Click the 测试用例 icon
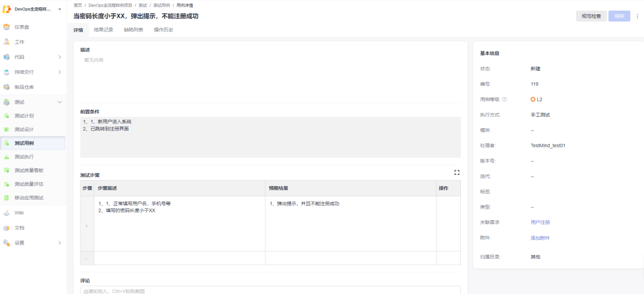Screen dimensions: 644x294 tap(7, 143)
